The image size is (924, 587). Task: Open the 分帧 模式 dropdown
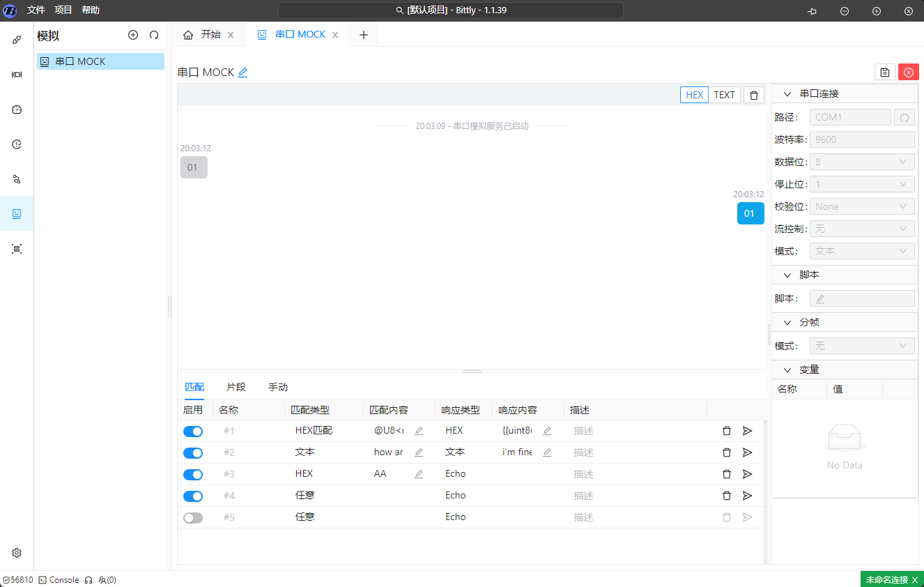coord(862,346)
